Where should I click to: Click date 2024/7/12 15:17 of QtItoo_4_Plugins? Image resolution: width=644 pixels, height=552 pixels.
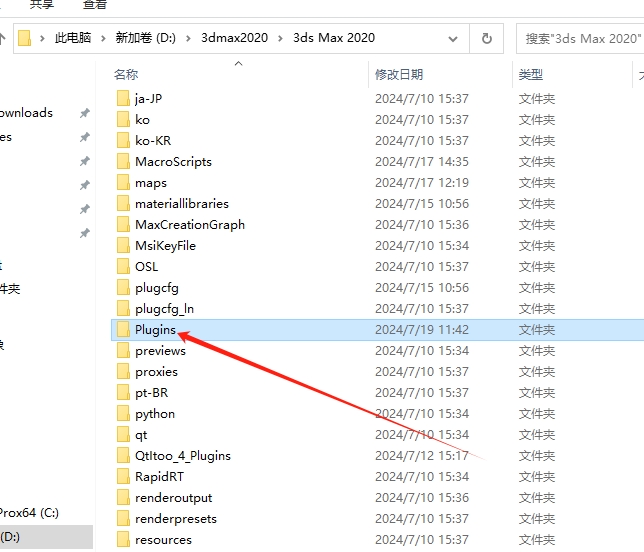tap(422, 455)
